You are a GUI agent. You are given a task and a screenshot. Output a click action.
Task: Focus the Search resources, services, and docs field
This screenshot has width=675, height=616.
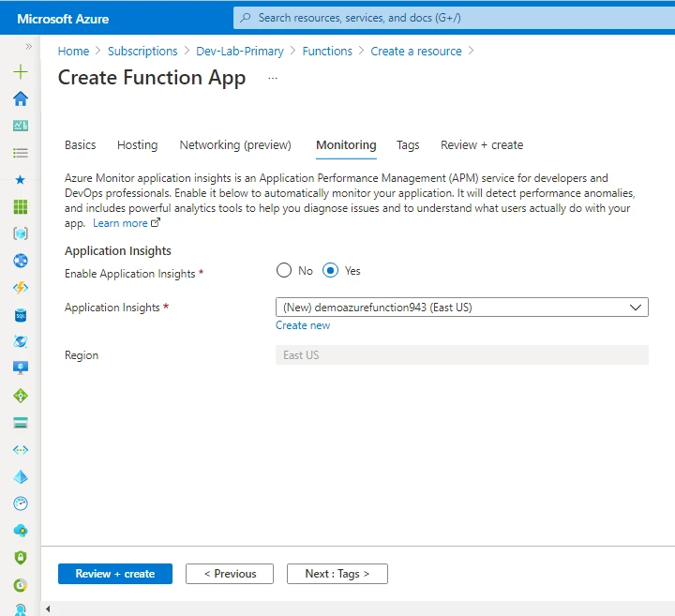[454, 18]
